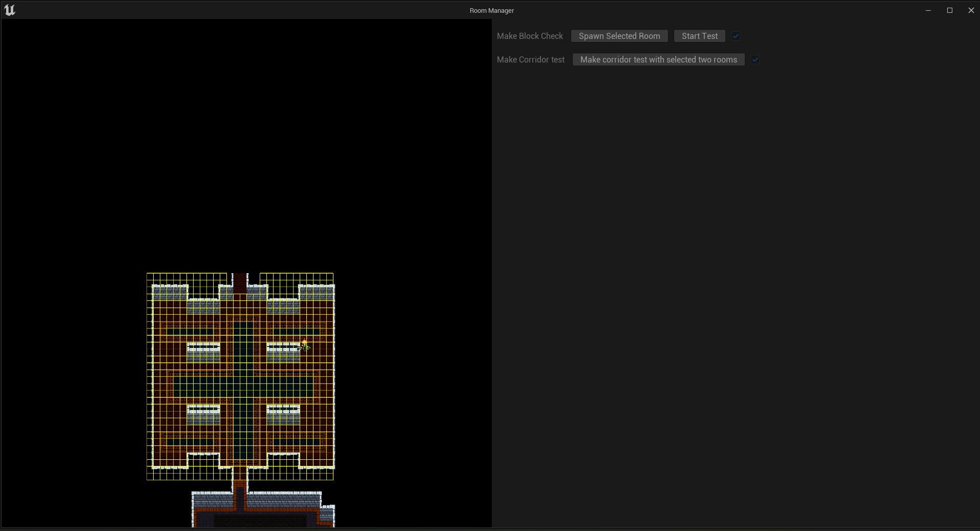Click the Room Manager title text
The width and height of the screenshot is (980, 531).
(x=491, y=10)
